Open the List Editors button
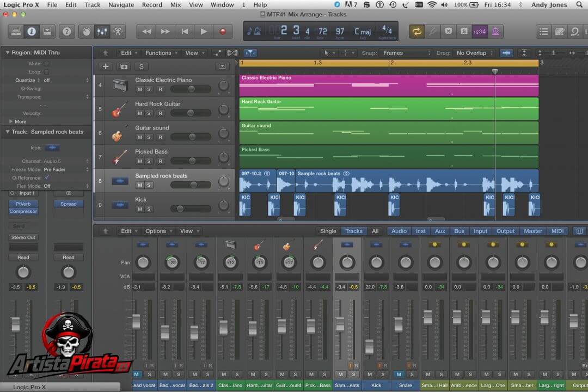This screenshot has width=588, height=392. 544,32
